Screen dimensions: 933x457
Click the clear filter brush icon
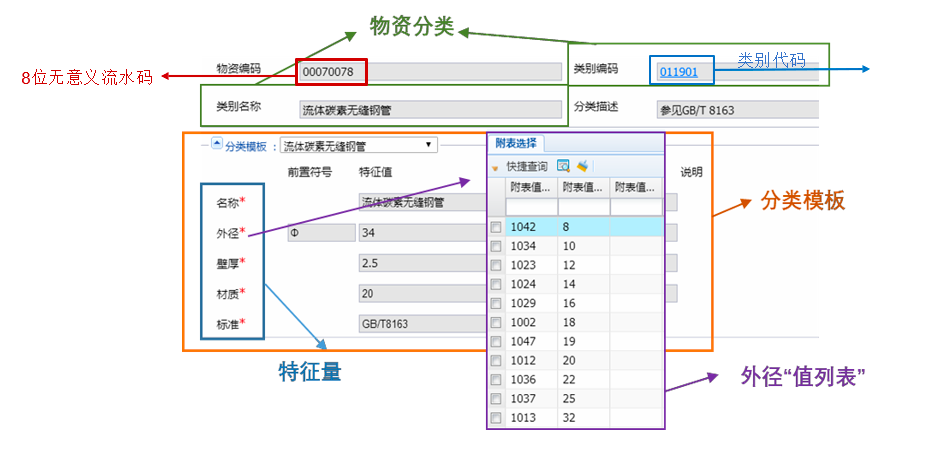point(582,166)
